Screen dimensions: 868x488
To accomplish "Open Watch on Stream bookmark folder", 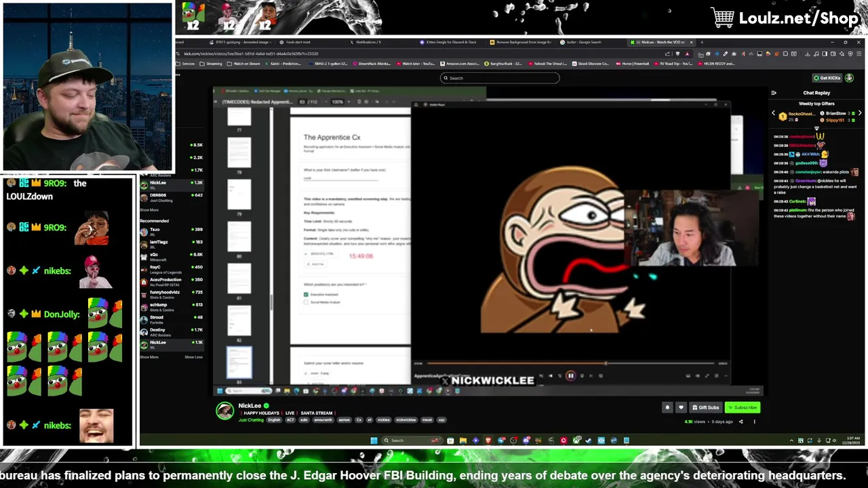I will click(242, 64).
